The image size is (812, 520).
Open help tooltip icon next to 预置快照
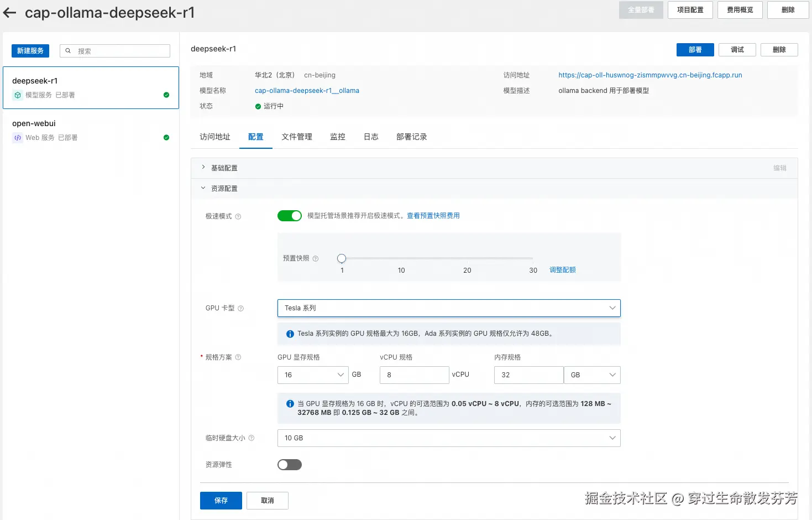click(316, 258)
